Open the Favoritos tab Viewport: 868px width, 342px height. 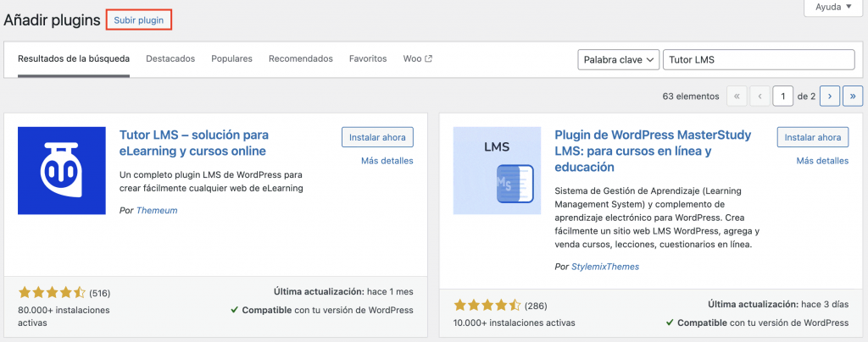point(368,58)
